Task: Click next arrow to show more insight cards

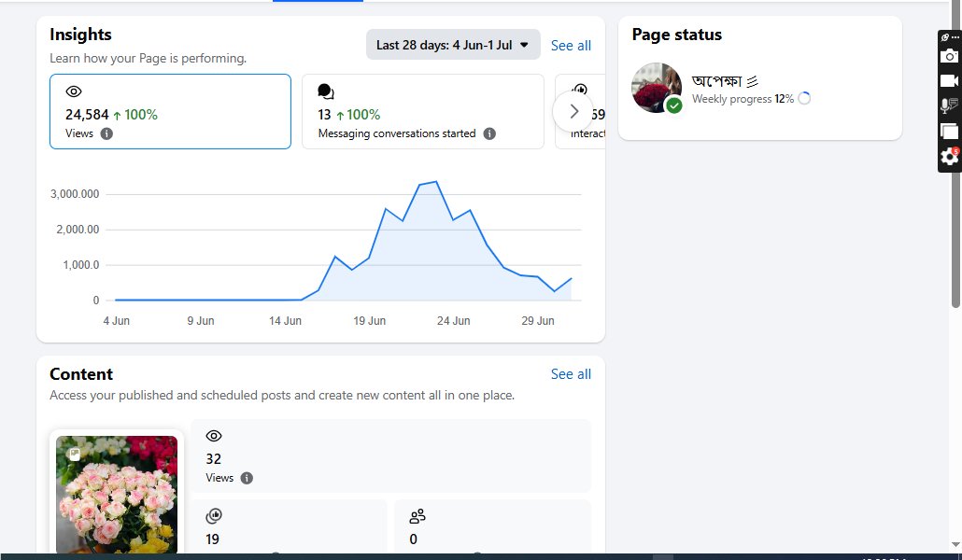Action: 573,112
